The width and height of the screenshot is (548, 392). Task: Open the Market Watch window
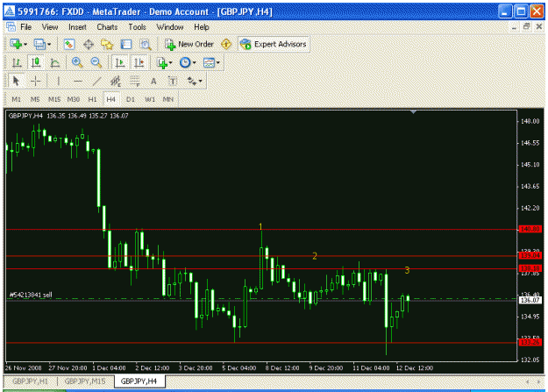click(x=69, y=44)
